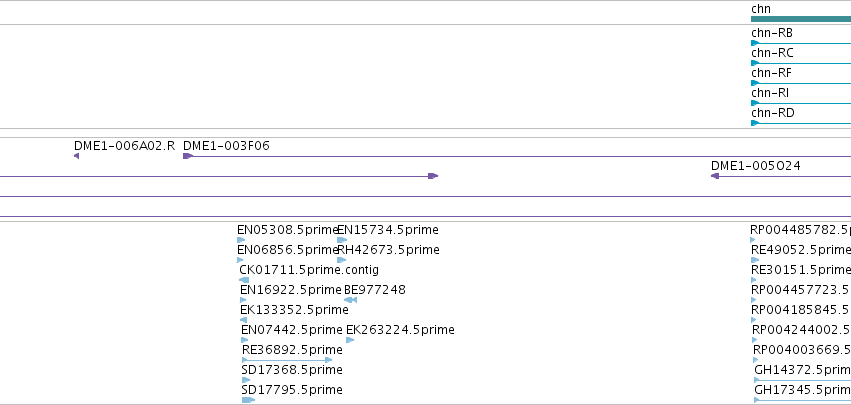Select the EN15734.5prime EST arrow
The image size is (851, 405).
[x=342, y=240]
